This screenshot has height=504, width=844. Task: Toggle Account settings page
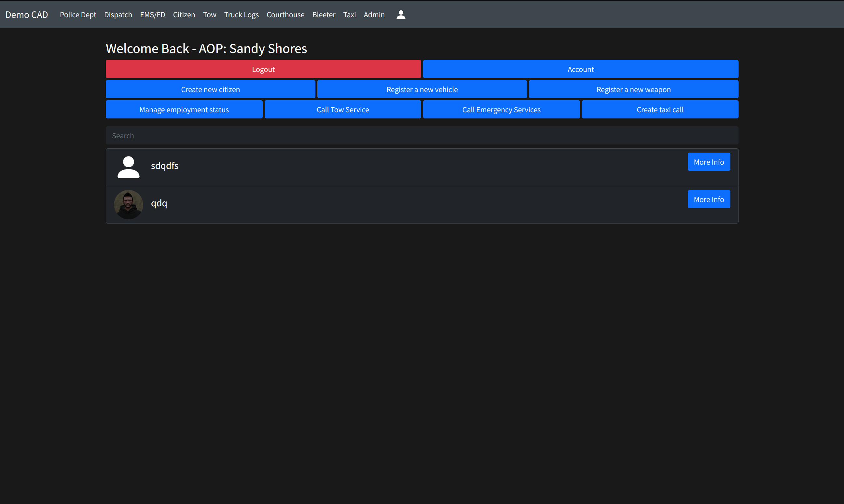click(x=580, y=69)
